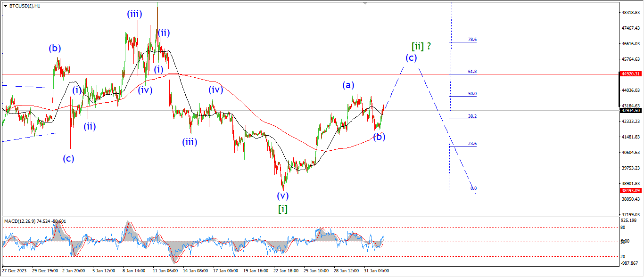The height and width of the screenshot is (277, 644).
Task: Open the chart dropdown arrow beside BTCUSD
Action: 5,6
